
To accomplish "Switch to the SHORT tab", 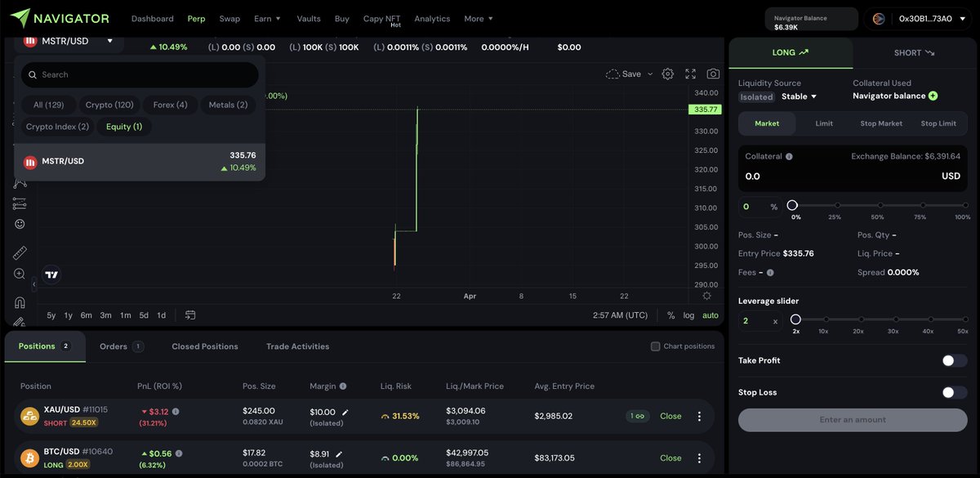I will (909, 51).
